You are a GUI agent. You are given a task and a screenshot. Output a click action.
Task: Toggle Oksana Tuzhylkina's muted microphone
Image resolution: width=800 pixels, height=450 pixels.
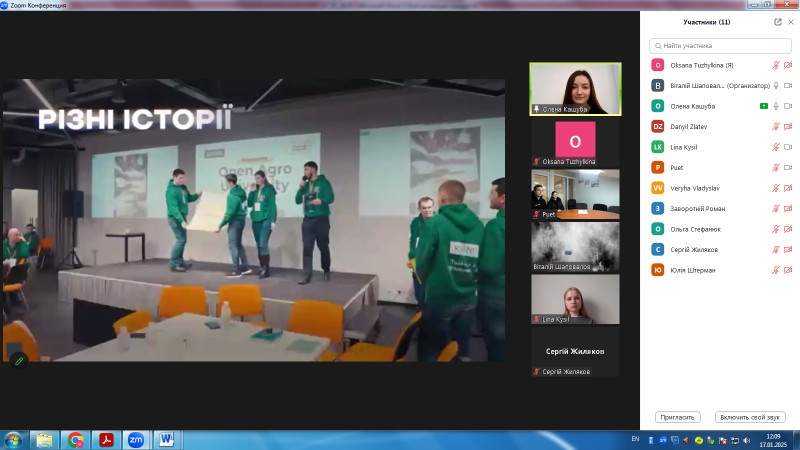775,65
